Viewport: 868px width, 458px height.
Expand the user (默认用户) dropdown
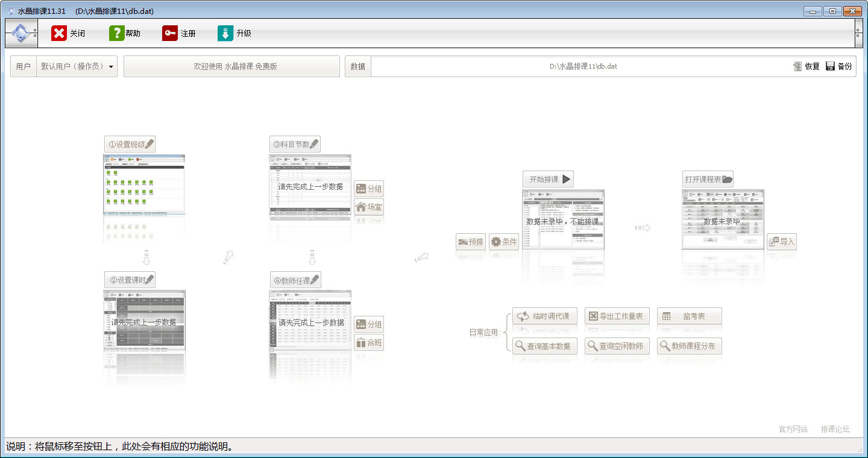pyautogui.click(x=111, y=67)
